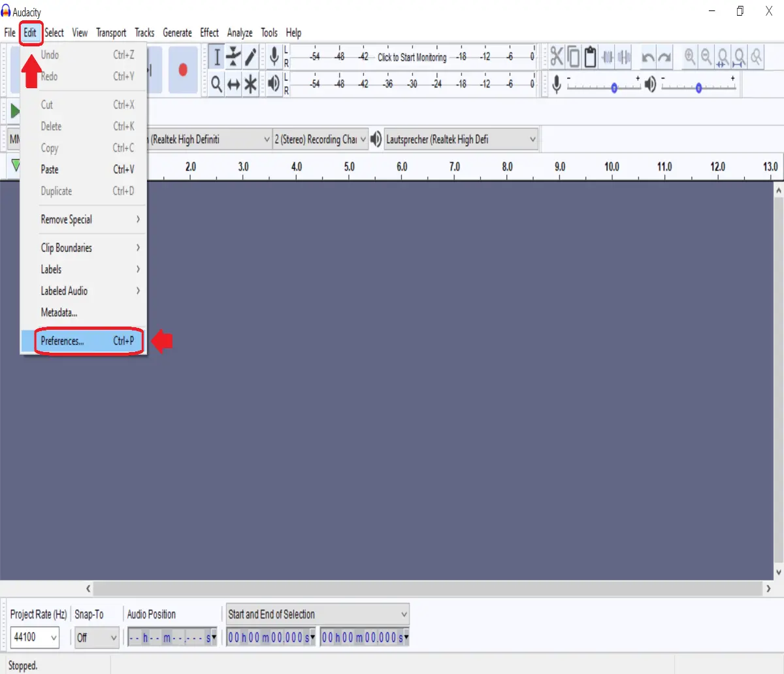Click the playback level meter scale

pos(413,84)
